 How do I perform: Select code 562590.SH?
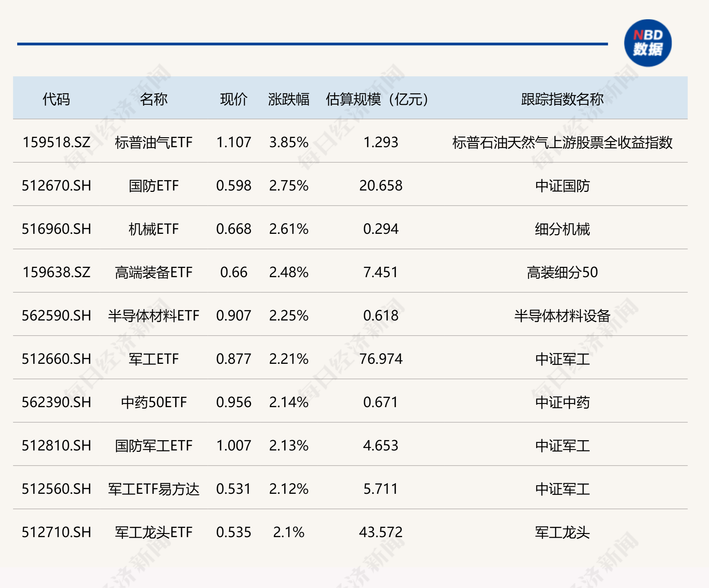(x=56, y=316)
